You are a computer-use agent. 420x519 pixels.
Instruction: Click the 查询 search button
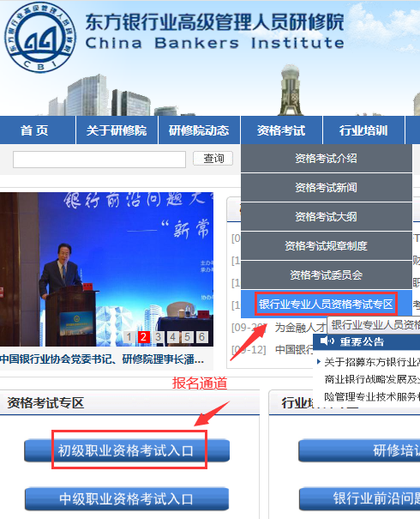pos(213,159)
